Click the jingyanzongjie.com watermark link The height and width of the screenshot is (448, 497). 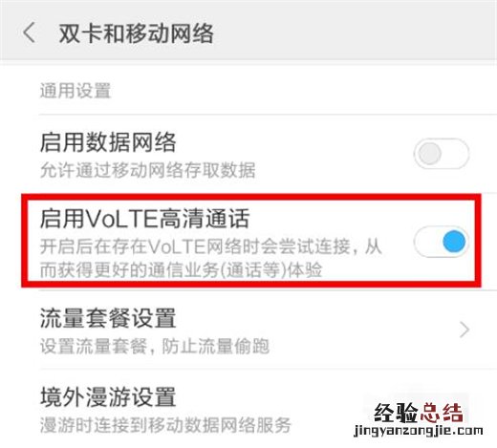419,431
